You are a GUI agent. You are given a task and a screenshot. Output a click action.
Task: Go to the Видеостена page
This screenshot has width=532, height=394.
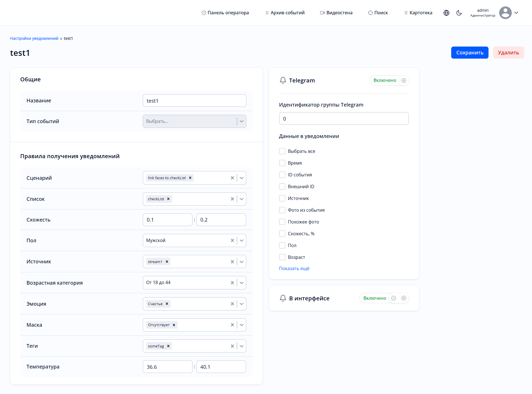[x=336, y=13]
